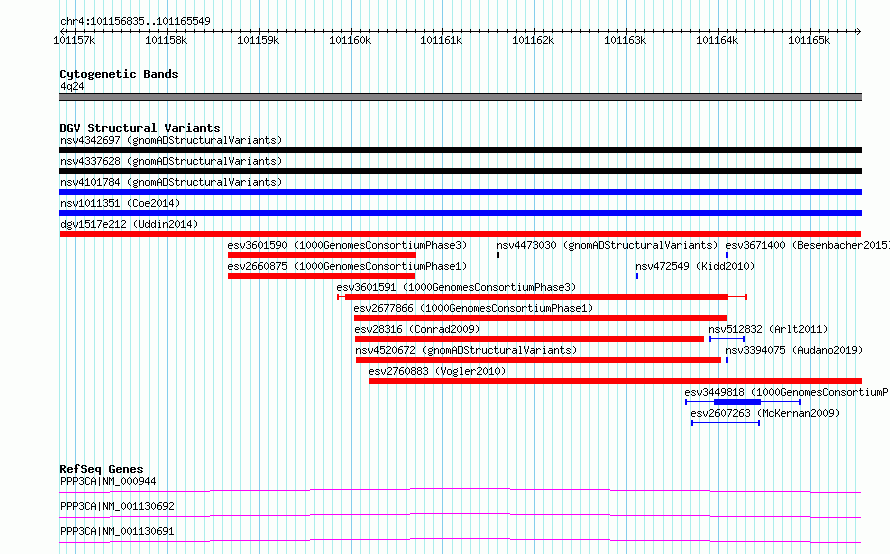890x554 pixels.
Task: Click the DGV Structural Variants track heading
Action: pos(140,128)
